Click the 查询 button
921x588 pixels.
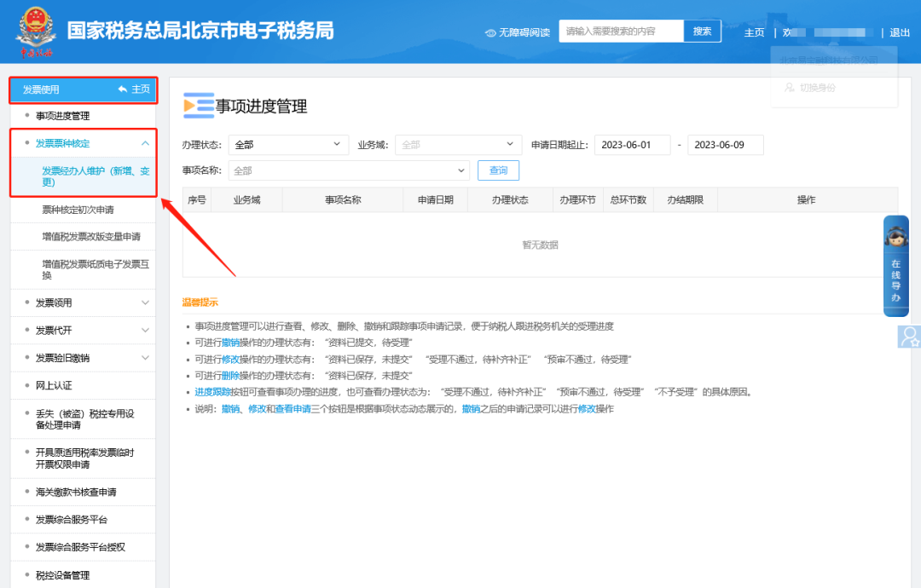pos(498,170)
